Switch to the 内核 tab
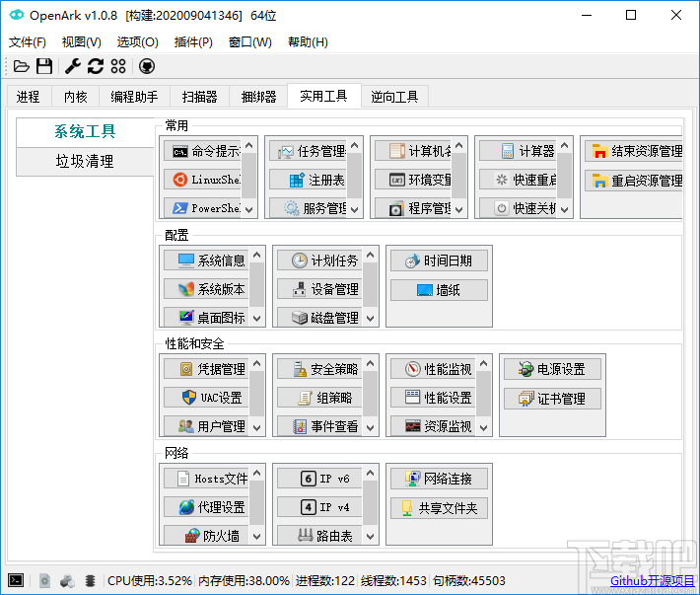700x595 pixels. pos(76,97)
